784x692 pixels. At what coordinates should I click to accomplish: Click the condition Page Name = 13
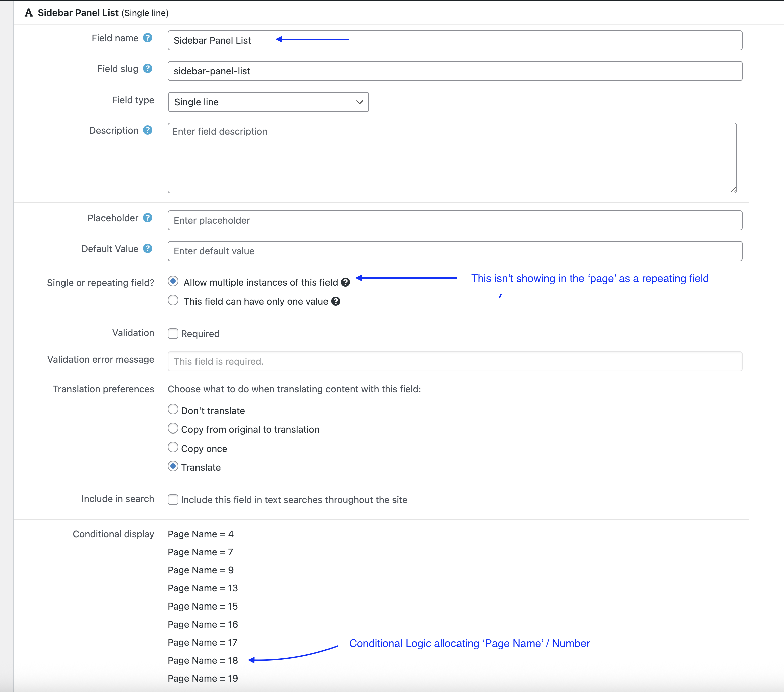point(203,588)
